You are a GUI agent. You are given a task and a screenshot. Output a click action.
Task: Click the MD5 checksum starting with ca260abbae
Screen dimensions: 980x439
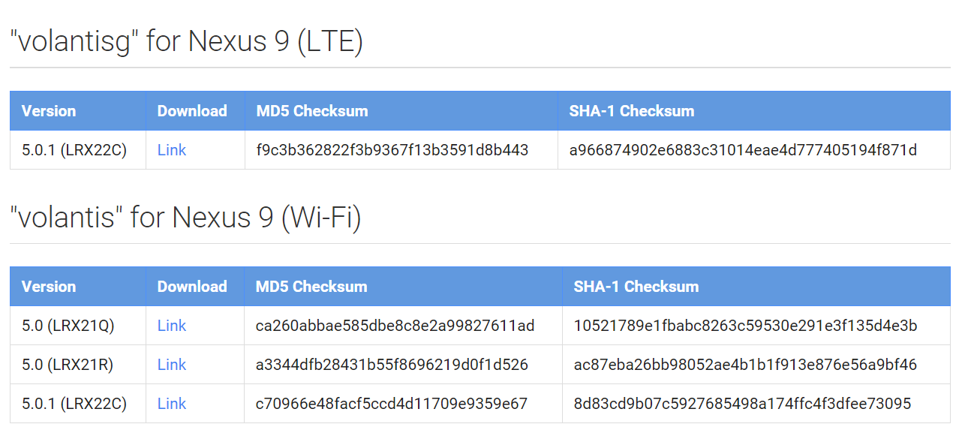tap(395, 326)
